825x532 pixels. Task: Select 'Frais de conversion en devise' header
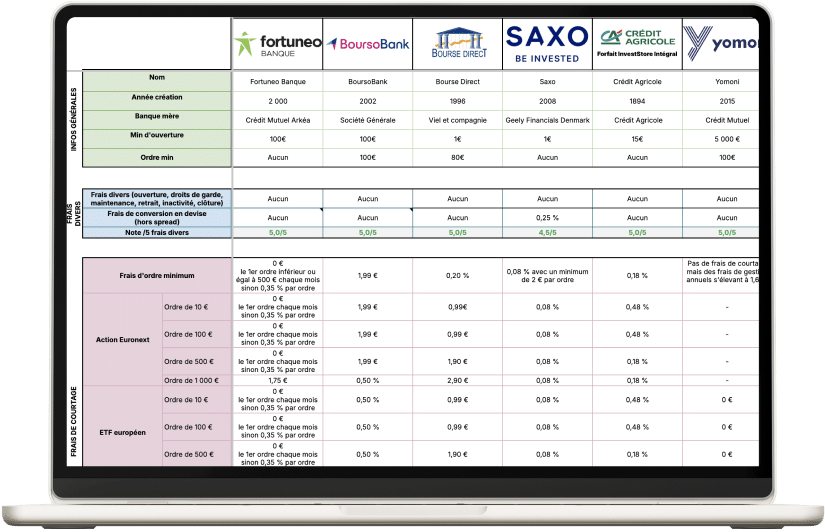coord(157,217)
